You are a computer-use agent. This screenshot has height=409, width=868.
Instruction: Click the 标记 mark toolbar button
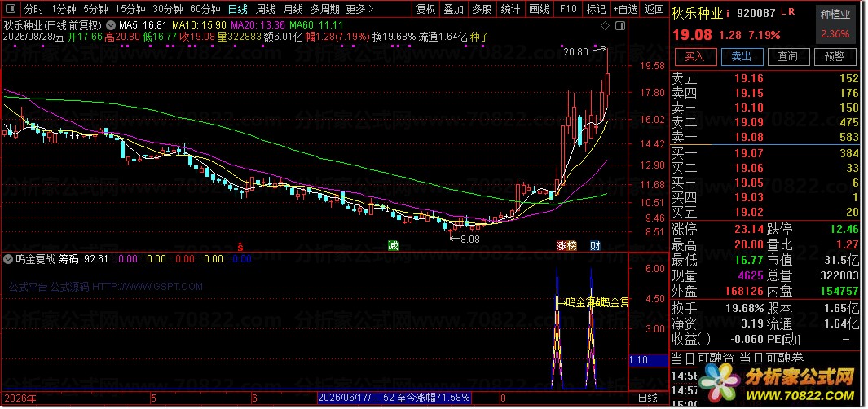[x=597, y=9]
